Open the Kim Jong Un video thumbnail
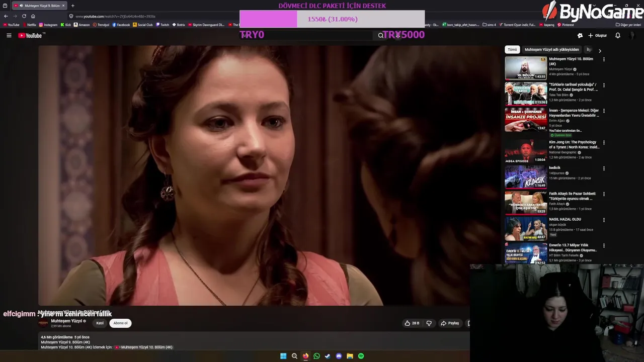This screenshot has width=644, height=362. point(526,151)
